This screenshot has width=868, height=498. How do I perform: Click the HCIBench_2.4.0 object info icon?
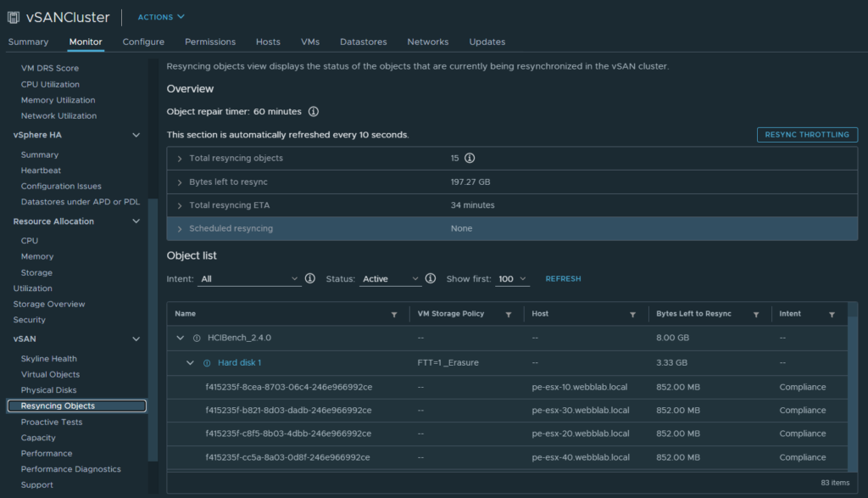click(x=197, y=338)
